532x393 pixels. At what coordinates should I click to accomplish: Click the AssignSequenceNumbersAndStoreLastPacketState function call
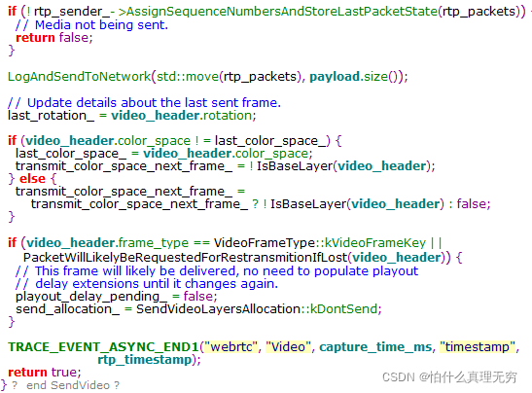(x=281, y=12)
